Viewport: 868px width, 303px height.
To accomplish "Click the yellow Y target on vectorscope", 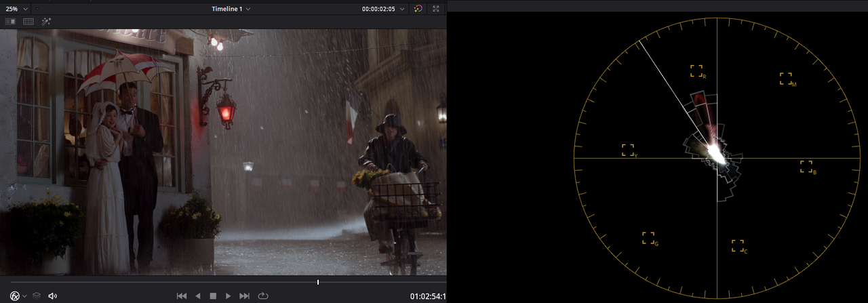I will click(x=628, y=150).
